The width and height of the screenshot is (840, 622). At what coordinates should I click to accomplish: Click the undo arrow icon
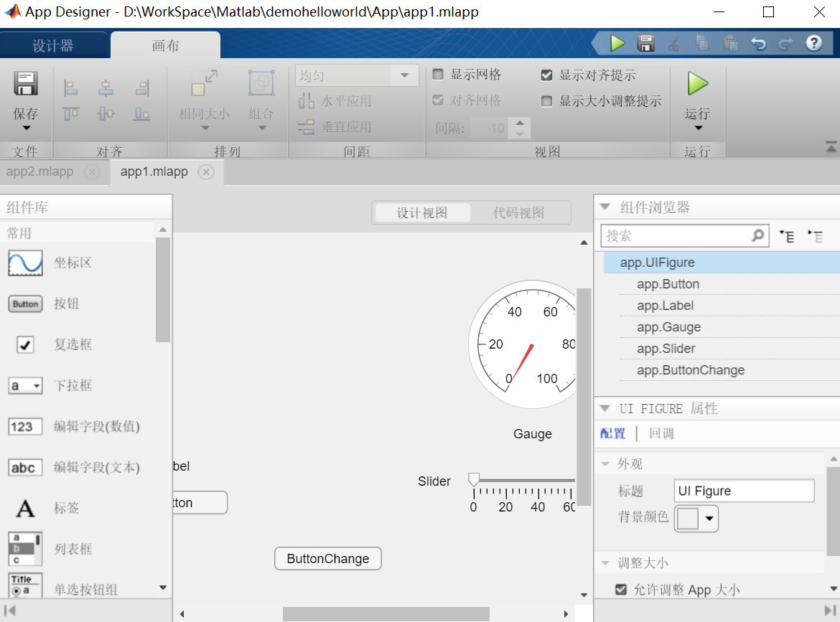(x=758, y=43)
